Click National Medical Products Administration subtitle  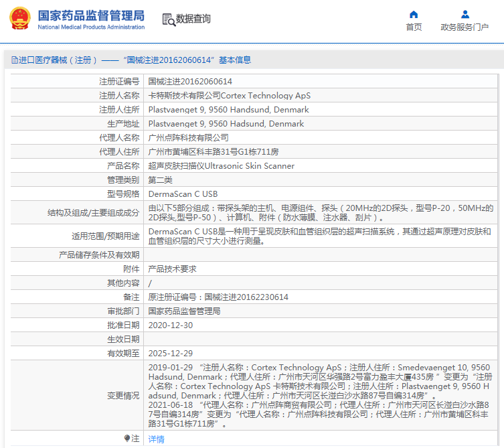tap(91, 27)
